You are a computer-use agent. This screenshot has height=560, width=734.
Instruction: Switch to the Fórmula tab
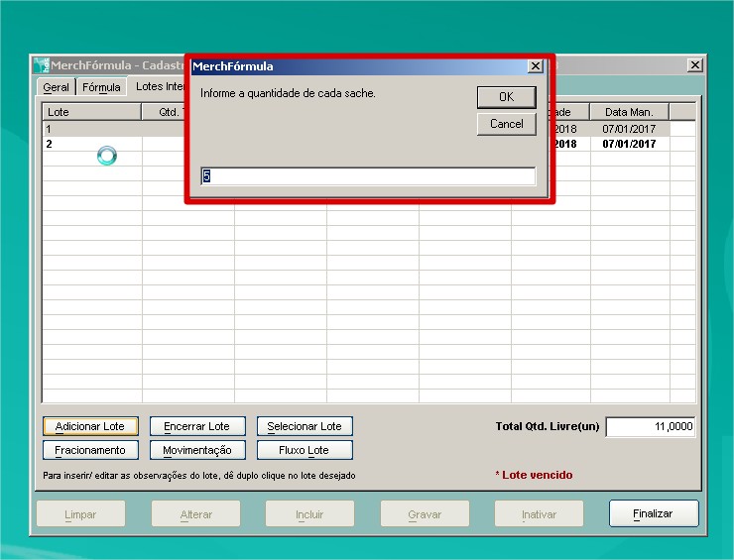(x=101, y=87)
